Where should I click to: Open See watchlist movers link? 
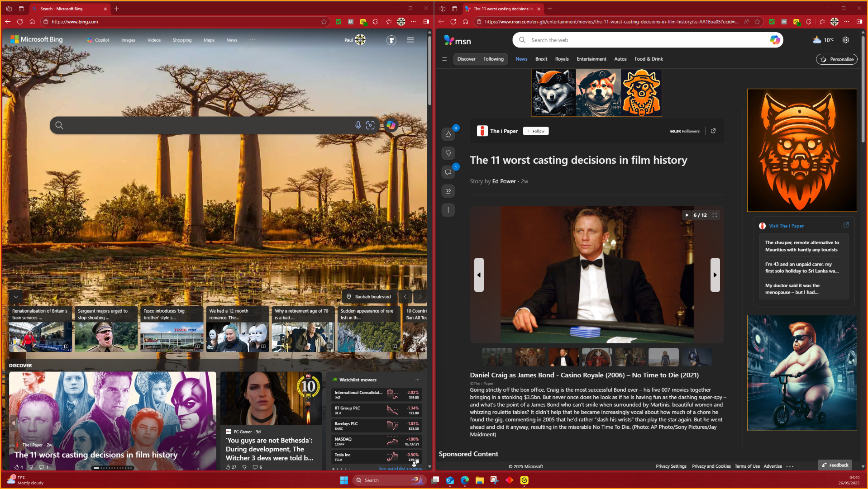pos(400,468)
